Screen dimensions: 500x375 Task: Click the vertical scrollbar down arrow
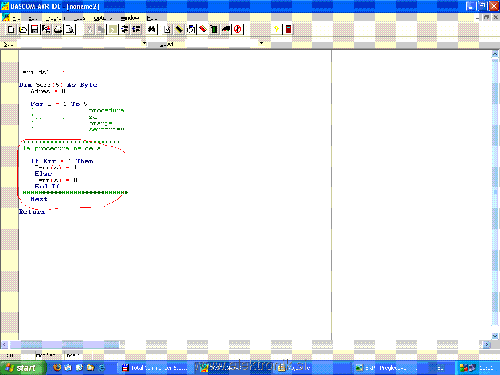pyautogui.click(x=495, y=336)
